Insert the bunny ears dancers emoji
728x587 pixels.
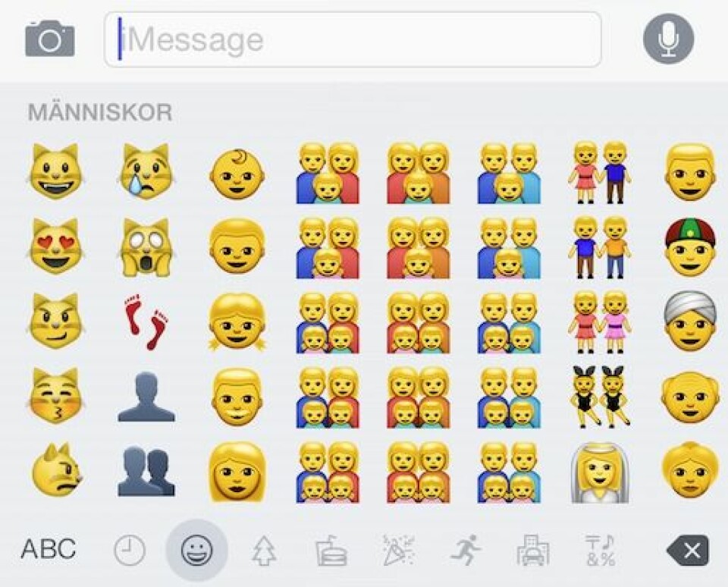tap(599, 397)
